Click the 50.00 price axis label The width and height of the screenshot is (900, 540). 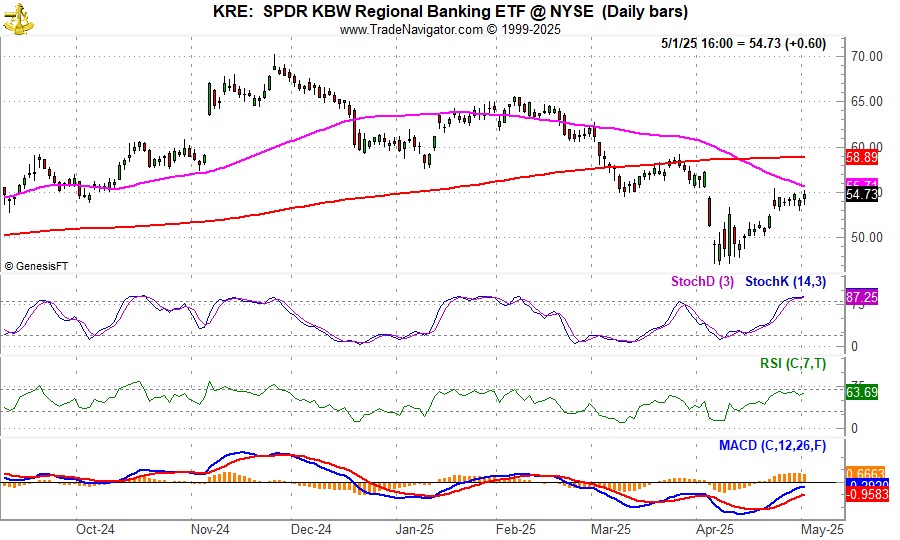(867, 237)
